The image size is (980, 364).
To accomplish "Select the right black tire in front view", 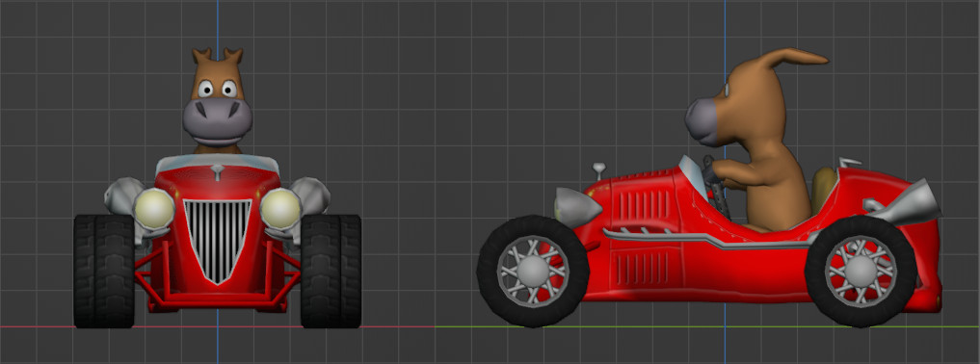I will click(x=331, y=271).
